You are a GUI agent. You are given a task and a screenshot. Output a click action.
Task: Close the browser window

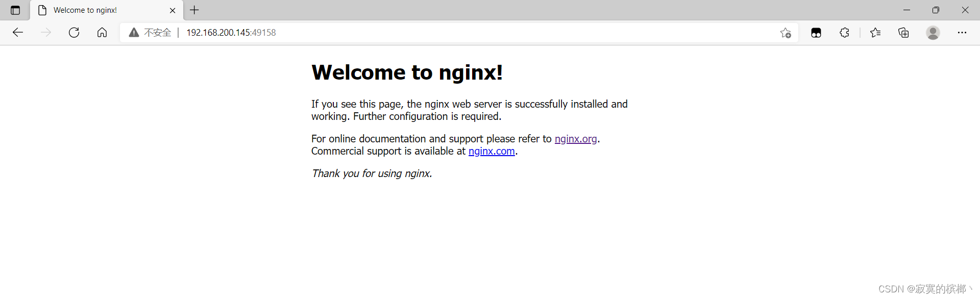click(x=965, y=10)
